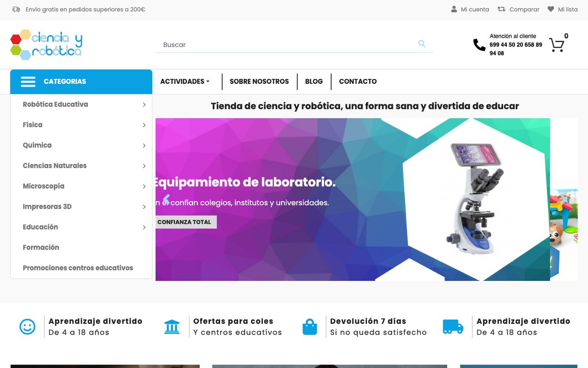Image resolution: width=588 pixels, height=368 pixels.
Task: Click the cart item count 0
Action: (566, 36)
